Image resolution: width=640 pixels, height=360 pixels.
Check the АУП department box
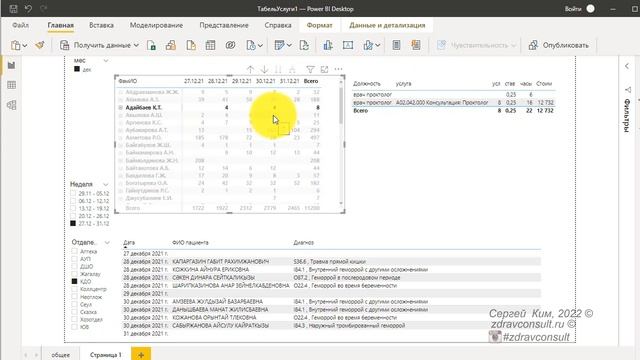74,259
